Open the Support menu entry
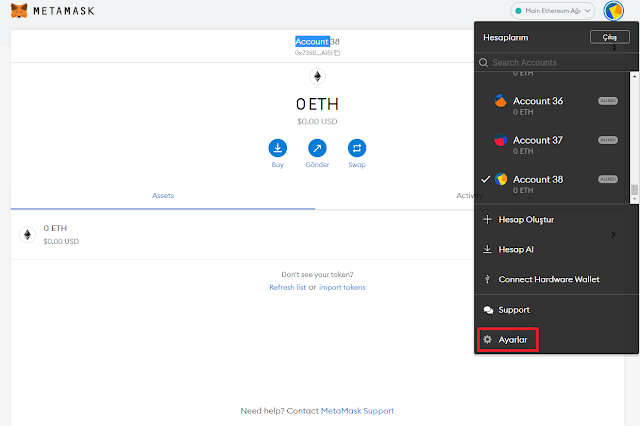 513,310
